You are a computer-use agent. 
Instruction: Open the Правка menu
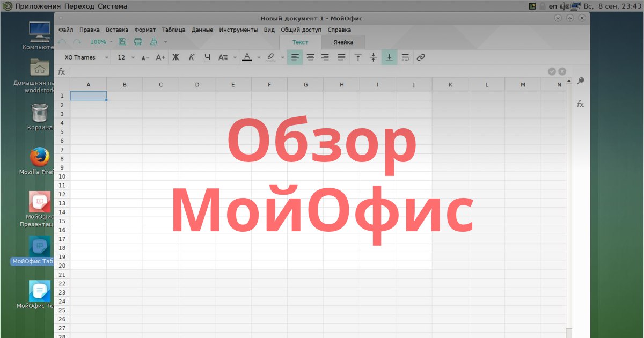tap(90, 30)
